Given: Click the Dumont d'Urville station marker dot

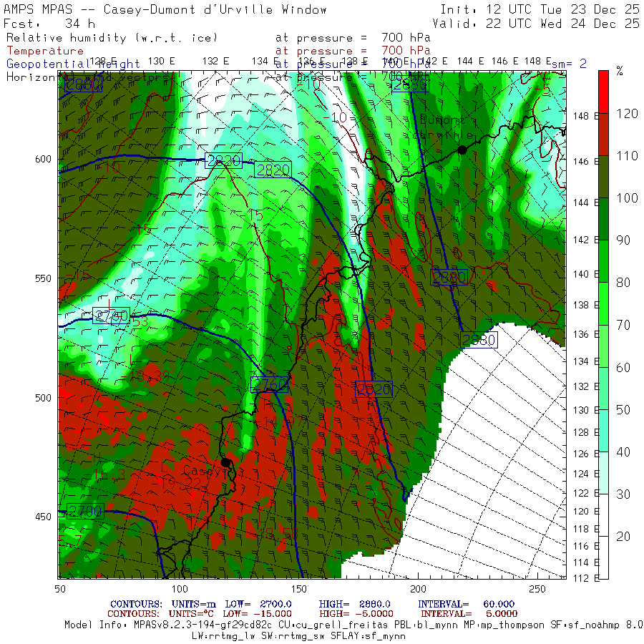Looking at the screenshot, I should (462, 150).
